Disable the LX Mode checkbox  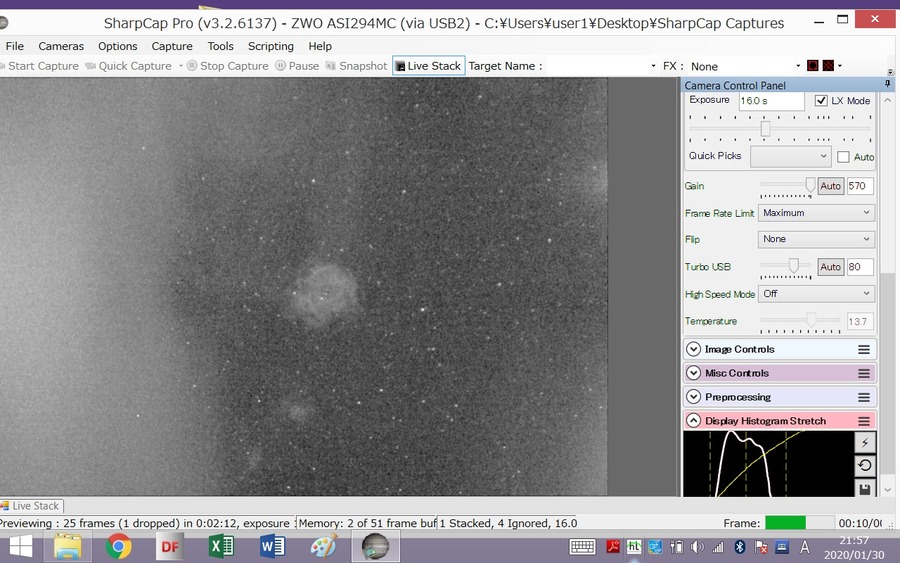coord(821,100)
